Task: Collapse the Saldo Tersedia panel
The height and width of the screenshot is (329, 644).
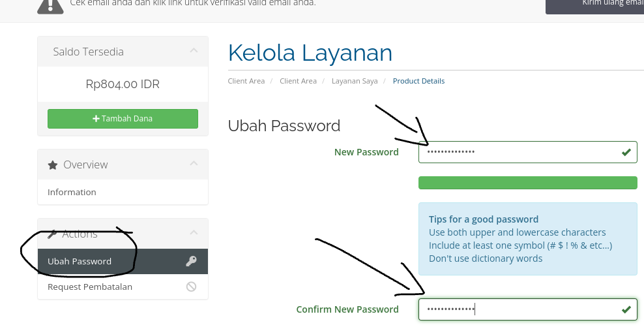Action: [194, 50]
